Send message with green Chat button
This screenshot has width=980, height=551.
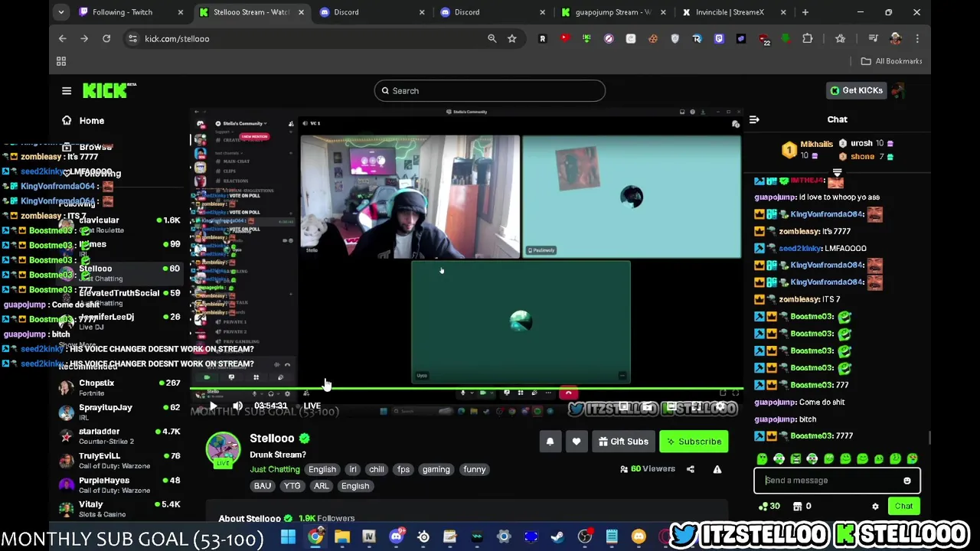[x=904, y=506]
